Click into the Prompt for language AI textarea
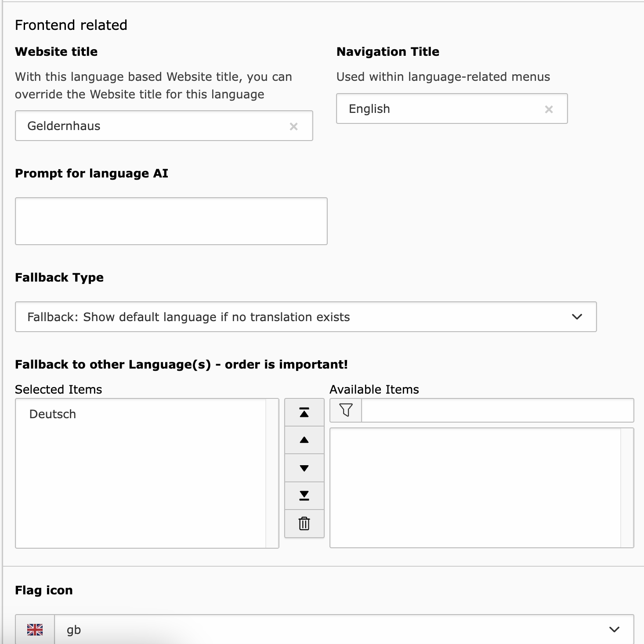 (171, 221)
